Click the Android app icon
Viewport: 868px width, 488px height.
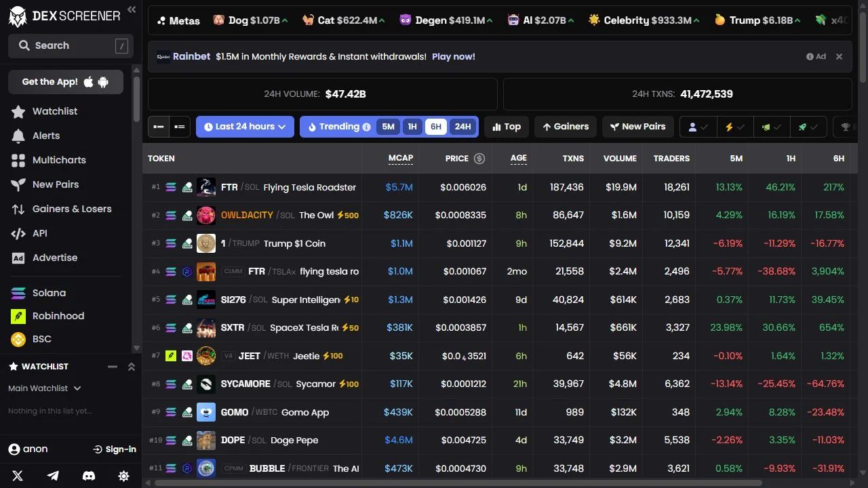103,82
